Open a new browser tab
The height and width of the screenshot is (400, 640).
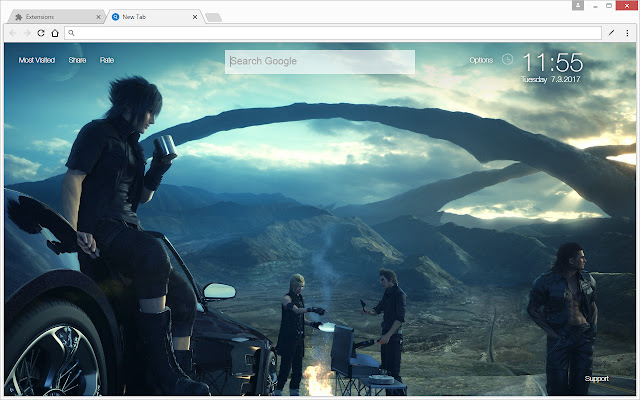coord(213,17)
